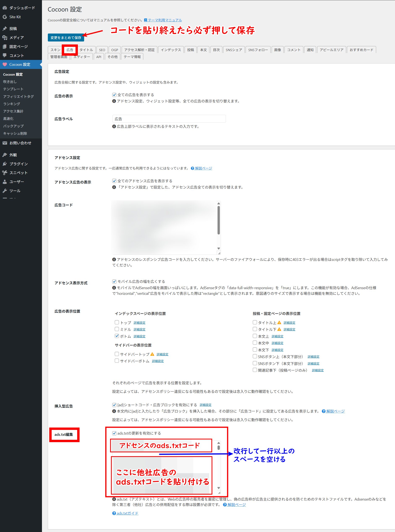
Task: Check 関連記事下（投稿ページのみ） checkbox
Action: (255, 370)
